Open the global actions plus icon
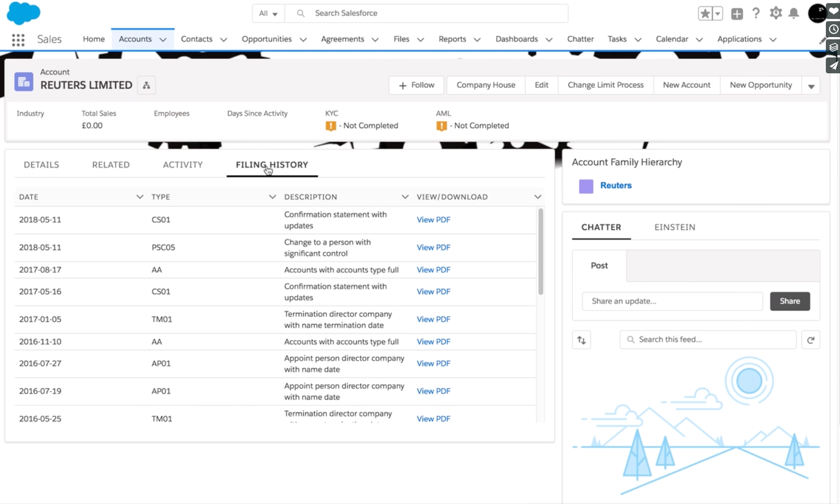Screen dimensions: 840x504 (737, 14)
